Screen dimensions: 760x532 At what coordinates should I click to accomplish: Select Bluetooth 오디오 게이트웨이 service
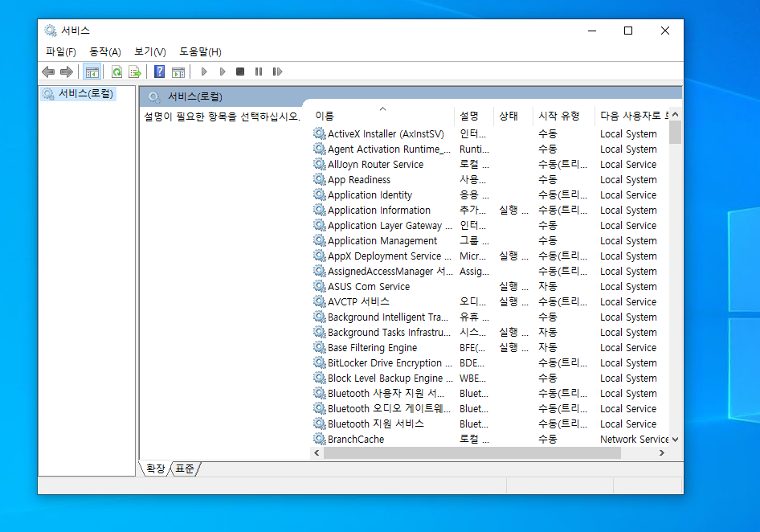489,408
